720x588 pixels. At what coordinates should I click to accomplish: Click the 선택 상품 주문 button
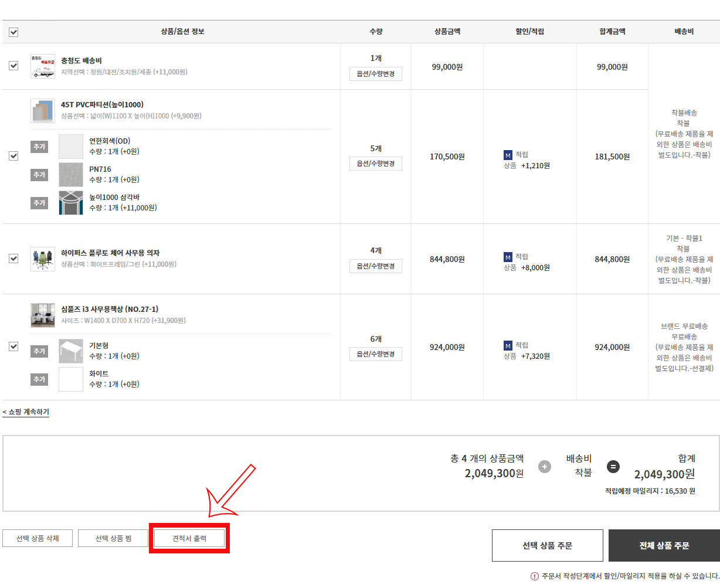[x=547, y=545]
